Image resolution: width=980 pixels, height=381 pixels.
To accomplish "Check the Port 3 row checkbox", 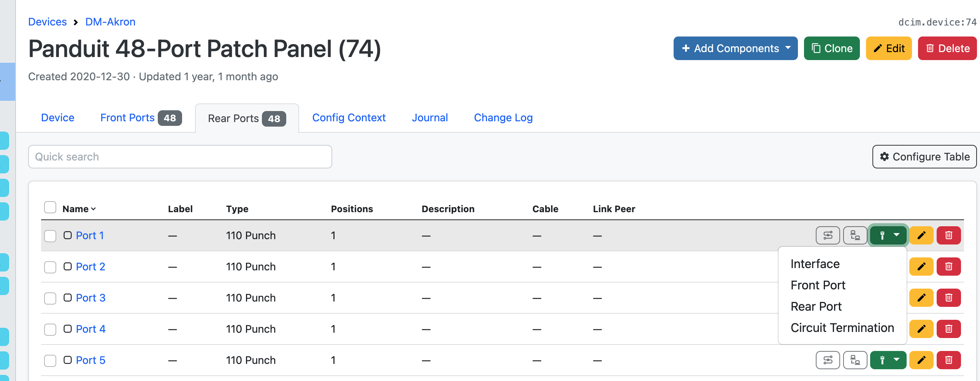I will (x=50, y=298).
